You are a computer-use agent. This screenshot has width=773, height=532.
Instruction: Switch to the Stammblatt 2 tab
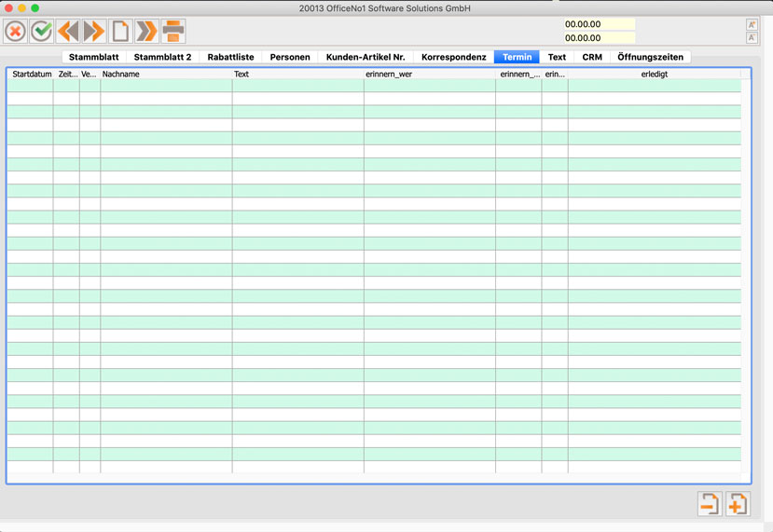point(162,57)
